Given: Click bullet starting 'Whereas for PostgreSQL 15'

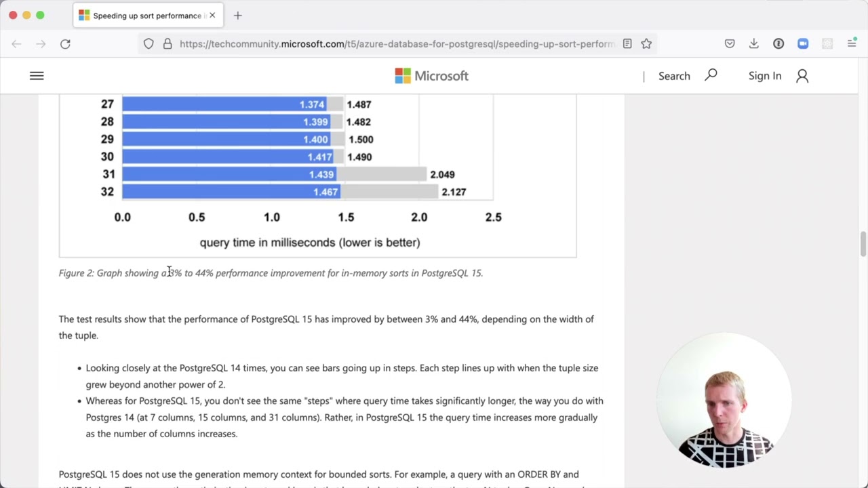Looking at the screenshot, I should click(x=344, y=418).
